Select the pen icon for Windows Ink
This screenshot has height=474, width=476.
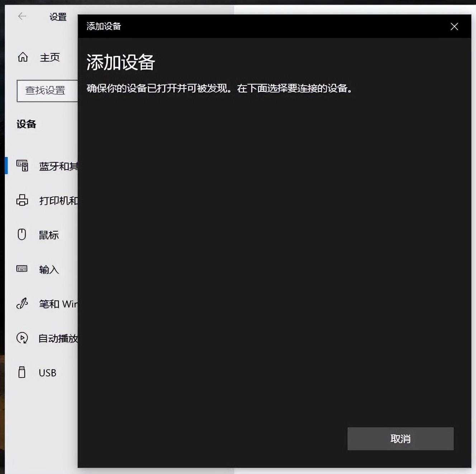pyautogui.click(x=22, y=304)
